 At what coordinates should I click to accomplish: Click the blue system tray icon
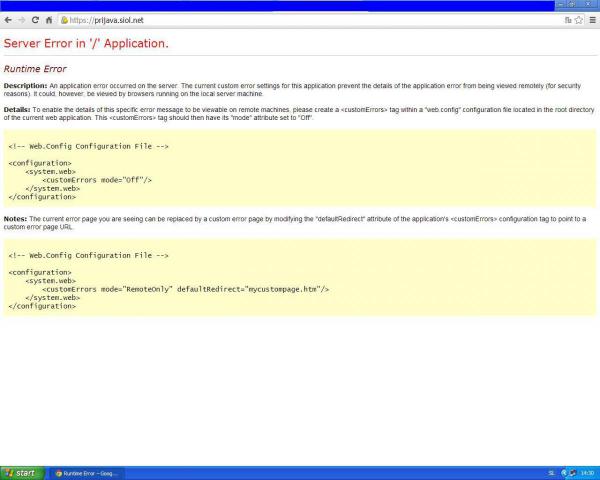[x=565, y=473]
